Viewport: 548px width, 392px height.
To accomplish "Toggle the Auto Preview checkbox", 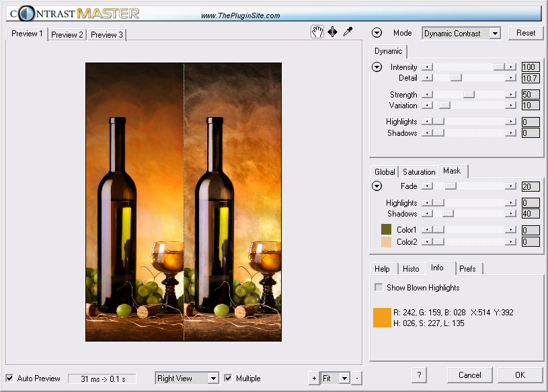I will click(x=9, y=379).
